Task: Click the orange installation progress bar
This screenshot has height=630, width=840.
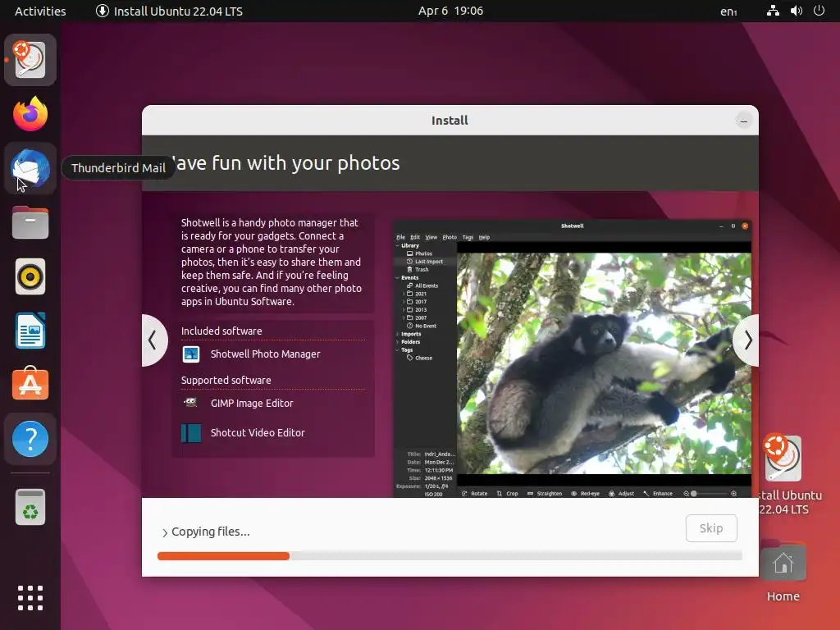Action: pyautogui.click(x=223, y=556)
